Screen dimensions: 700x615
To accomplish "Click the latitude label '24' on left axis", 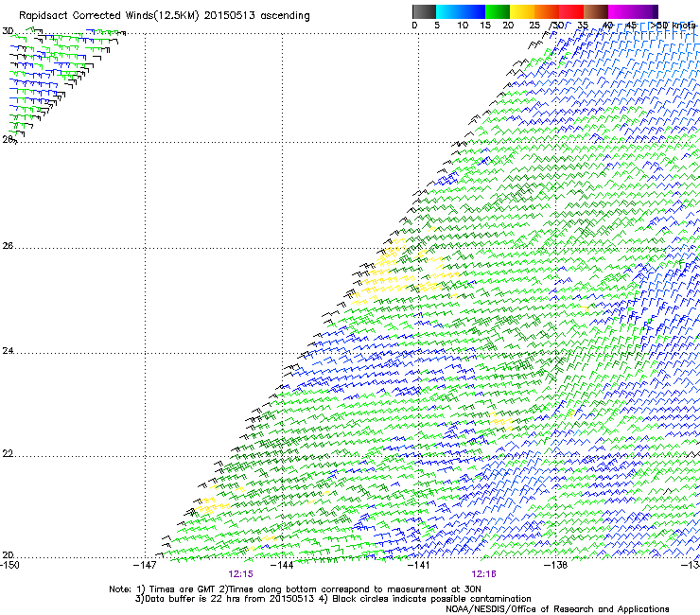I will point(8,351).
